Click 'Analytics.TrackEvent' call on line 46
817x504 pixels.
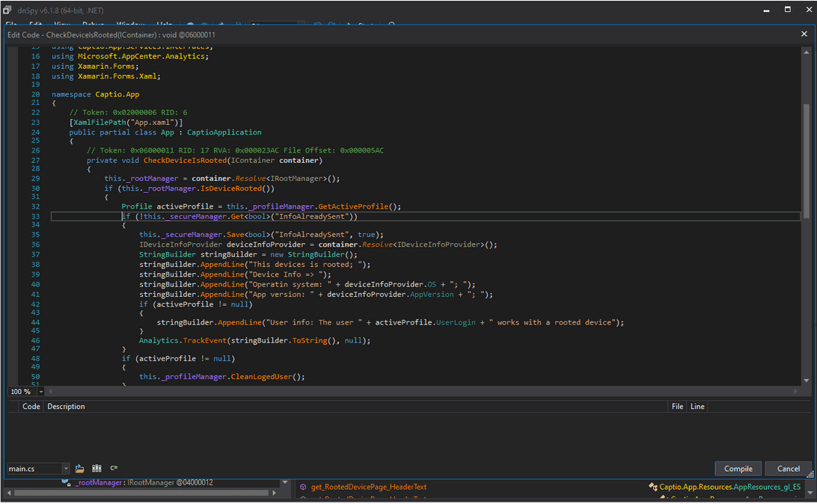pos(183,340)
